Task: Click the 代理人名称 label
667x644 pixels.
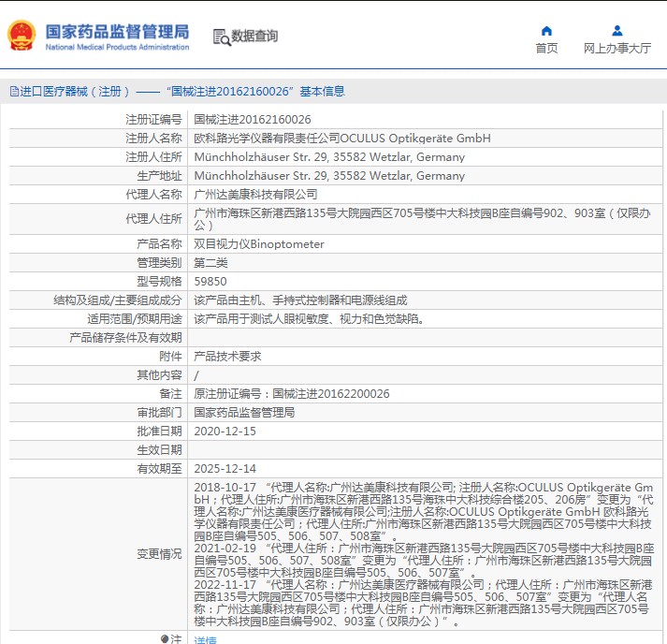Action: (153, 195)
